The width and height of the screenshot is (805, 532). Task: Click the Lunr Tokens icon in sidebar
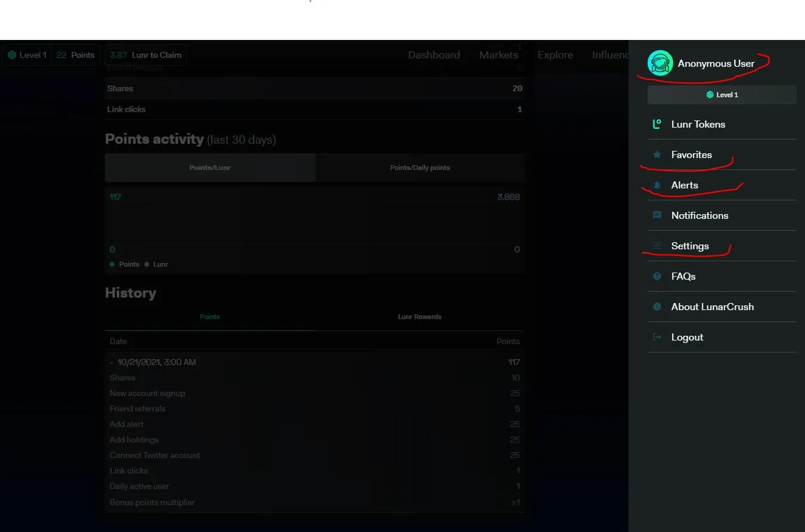click(657, 124)
